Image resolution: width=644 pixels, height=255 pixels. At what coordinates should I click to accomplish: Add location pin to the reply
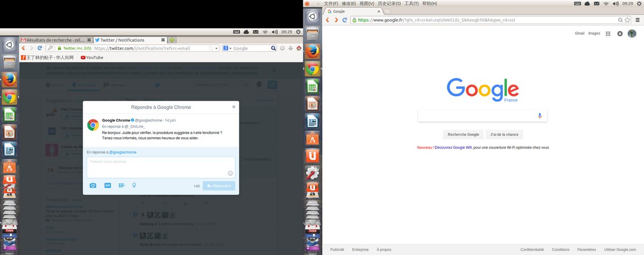point(134,185)
